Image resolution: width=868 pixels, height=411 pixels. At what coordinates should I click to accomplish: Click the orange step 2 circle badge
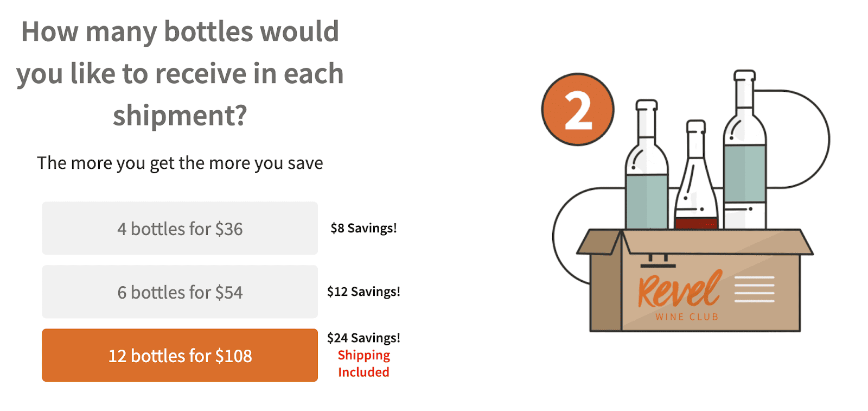[x=578, y=110]
